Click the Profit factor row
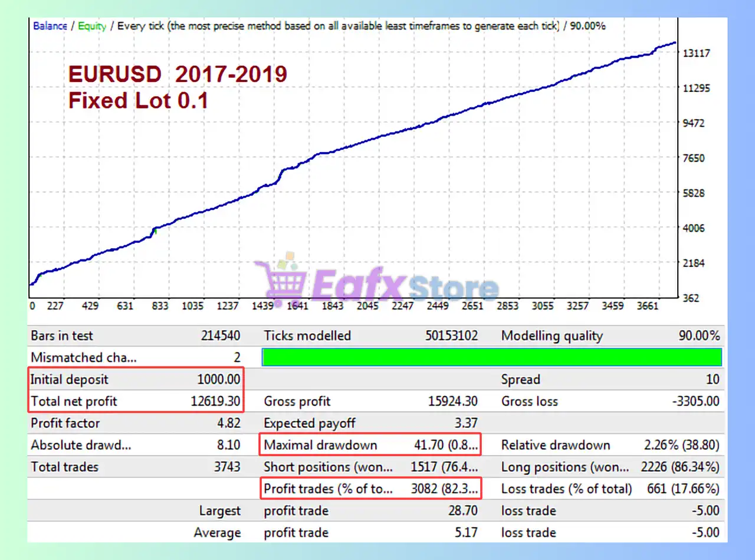 click(136, 423)
